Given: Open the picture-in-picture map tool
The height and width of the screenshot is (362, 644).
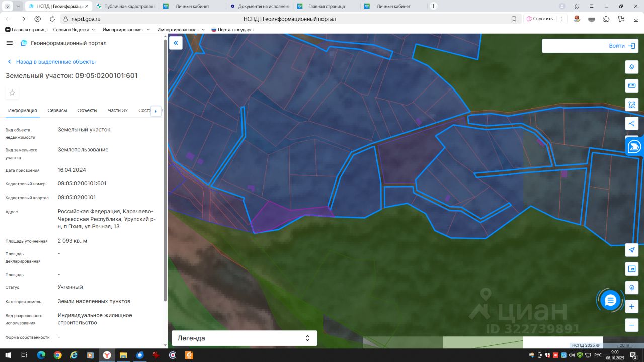Looking at the screenshot, I should 632,268.
